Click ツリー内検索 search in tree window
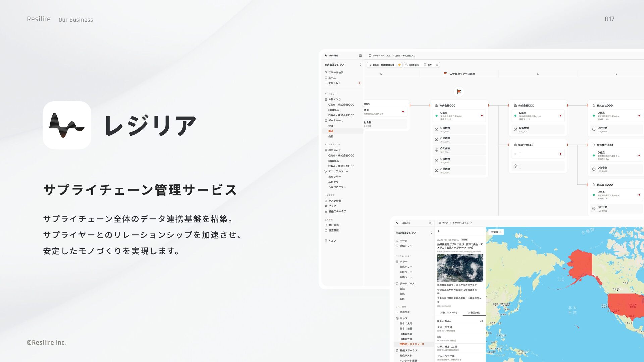 (x=334, y=72)
